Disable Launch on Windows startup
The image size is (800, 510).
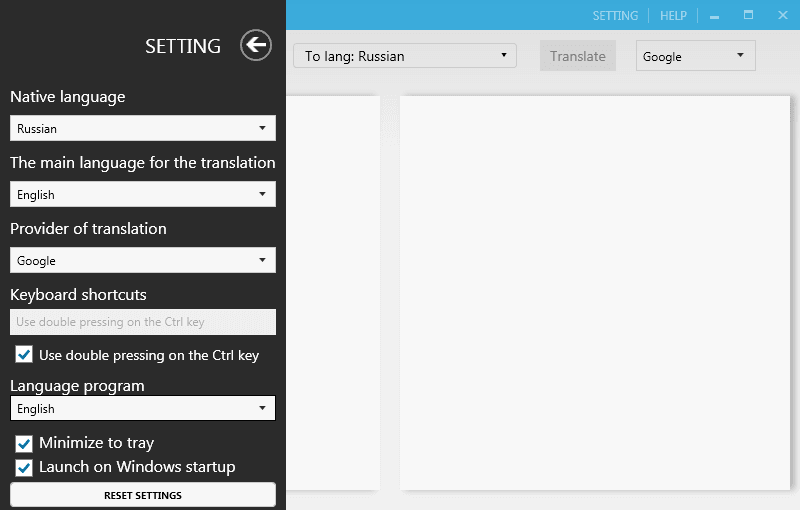click(25, 467)
